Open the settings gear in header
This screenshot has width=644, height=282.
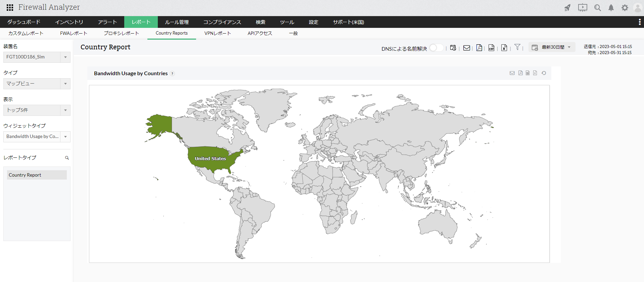625,8
